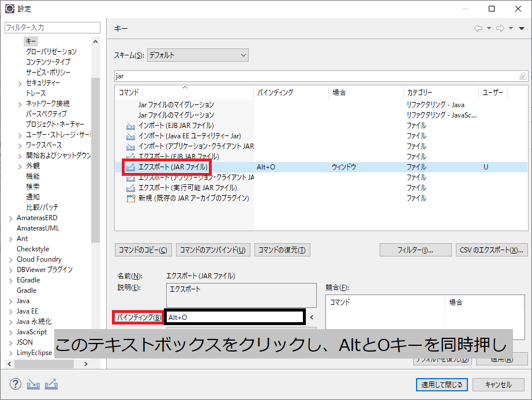Expand the Java tree node

(x=11, y=301)
